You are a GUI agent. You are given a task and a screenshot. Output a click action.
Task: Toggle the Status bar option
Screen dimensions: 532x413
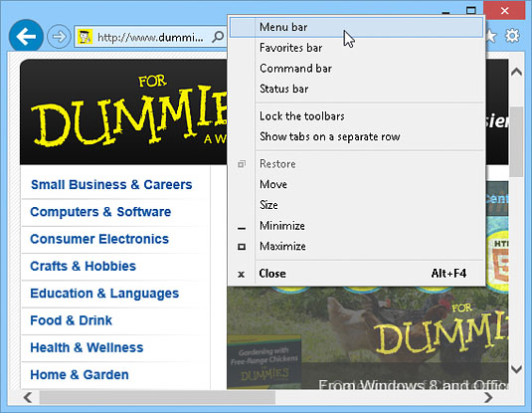click(x=356, y=89)
